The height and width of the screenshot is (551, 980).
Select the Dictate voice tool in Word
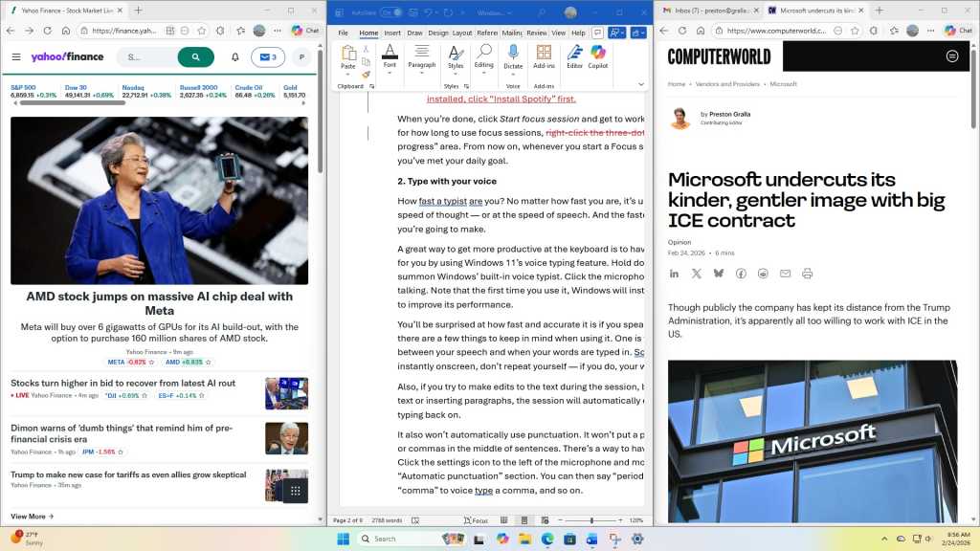click(514, 57)
